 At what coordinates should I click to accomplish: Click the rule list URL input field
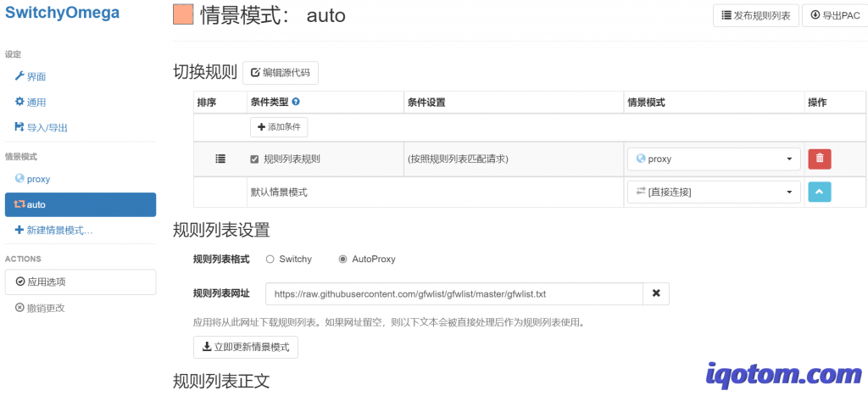453,293
